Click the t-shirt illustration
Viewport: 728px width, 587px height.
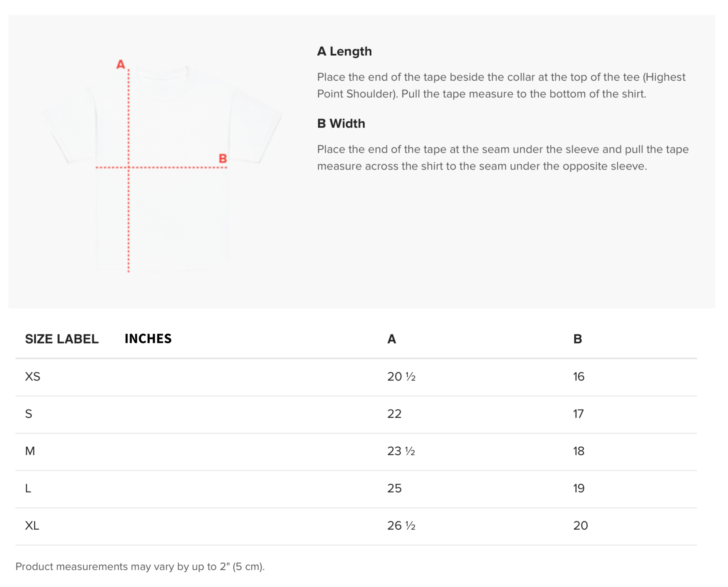(162, 168)
